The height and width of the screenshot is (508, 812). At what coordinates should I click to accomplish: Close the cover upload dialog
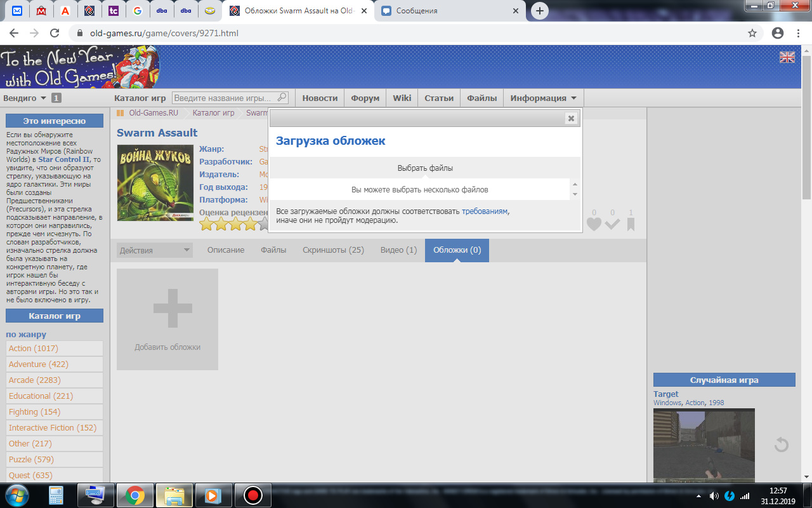point(571,118)
